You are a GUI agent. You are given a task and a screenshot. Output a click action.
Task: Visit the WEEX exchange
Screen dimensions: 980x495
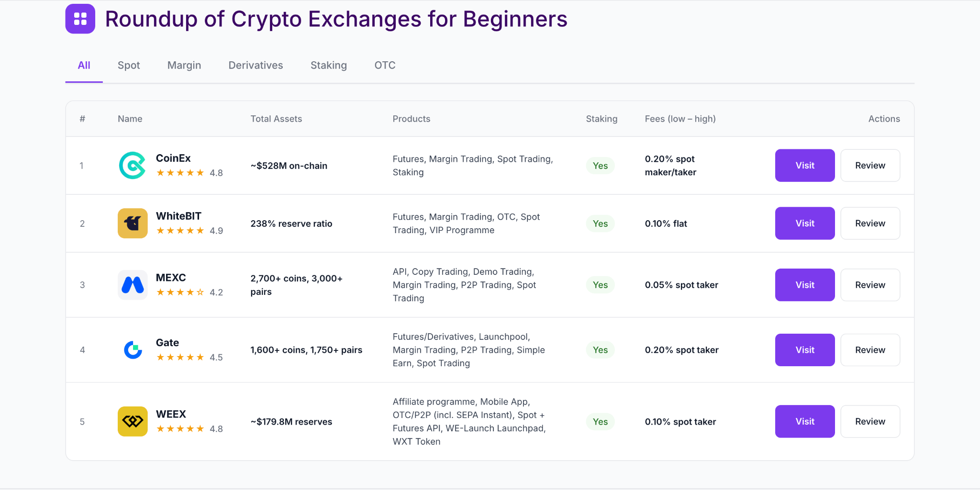point(805,422)
